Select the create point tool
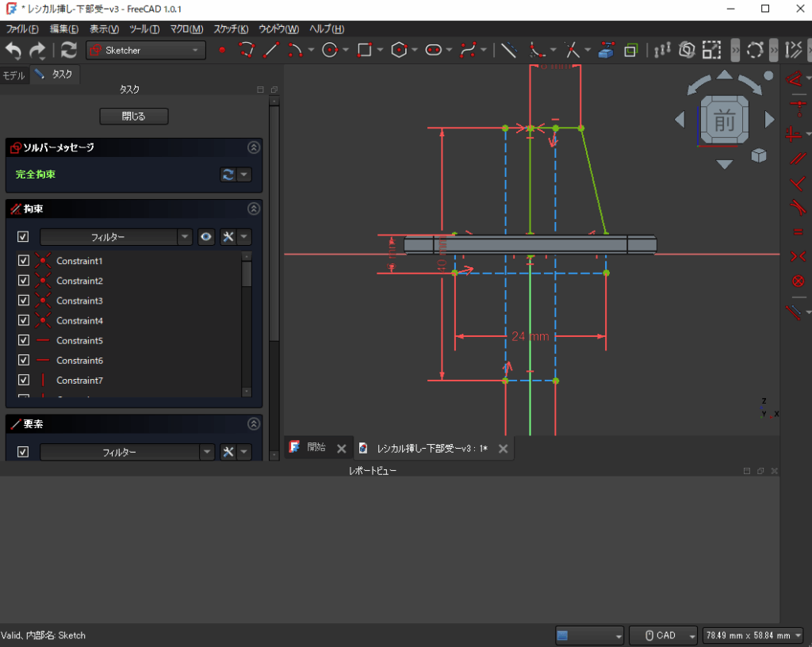This screenshot has height=647, width=812. (x=222, y=50)
